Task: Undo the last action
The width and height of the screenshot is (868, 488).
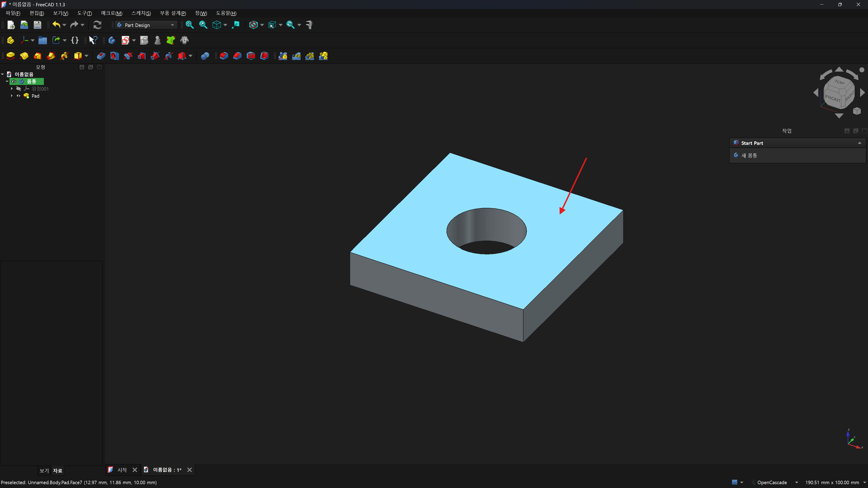Action: (56, 25)
